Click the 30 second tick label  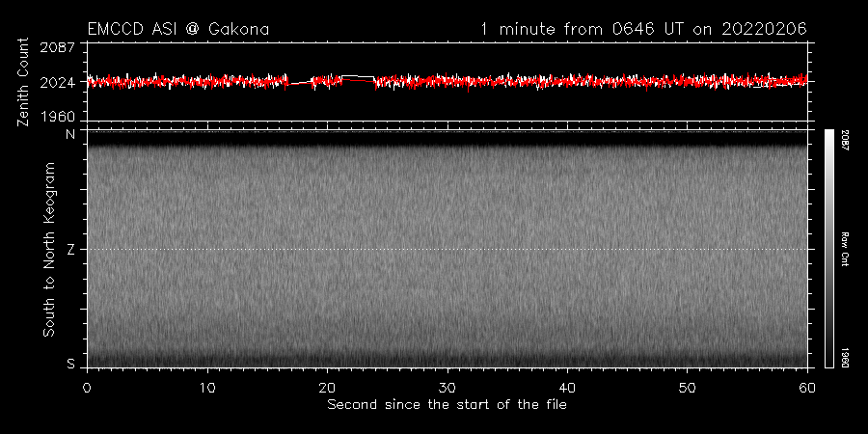(447, 388)
